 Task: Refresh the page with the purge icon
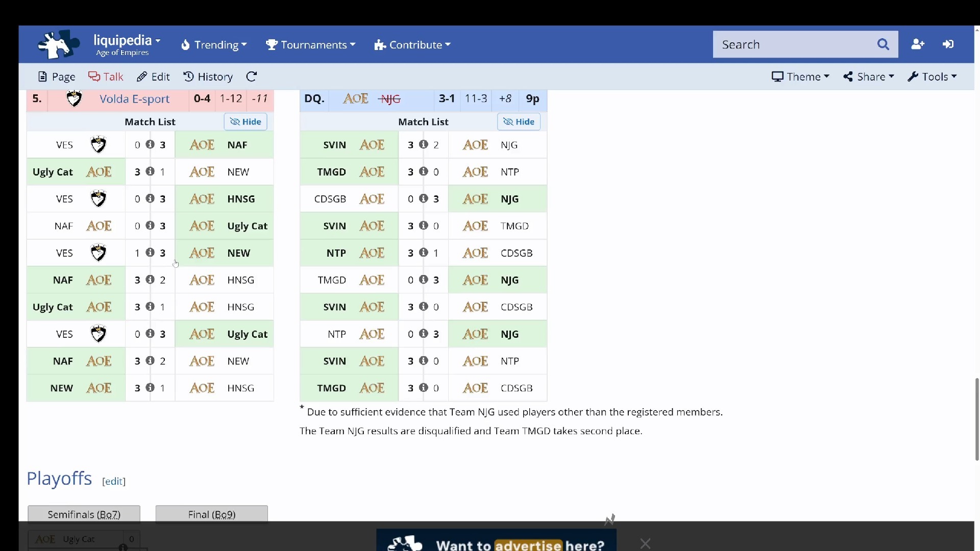pyautogui.click(x=251, y=77)
